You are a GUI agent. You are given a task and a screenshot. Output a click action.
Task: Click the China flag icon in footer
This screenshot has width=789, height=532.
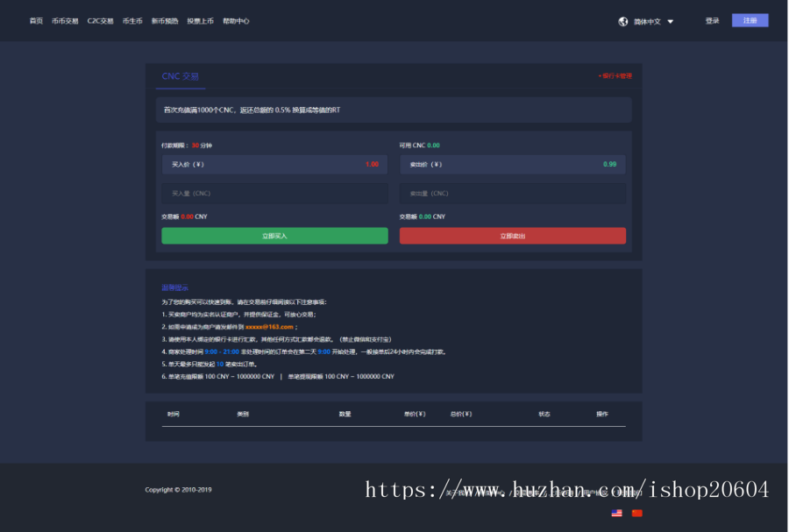coord(635,512)
